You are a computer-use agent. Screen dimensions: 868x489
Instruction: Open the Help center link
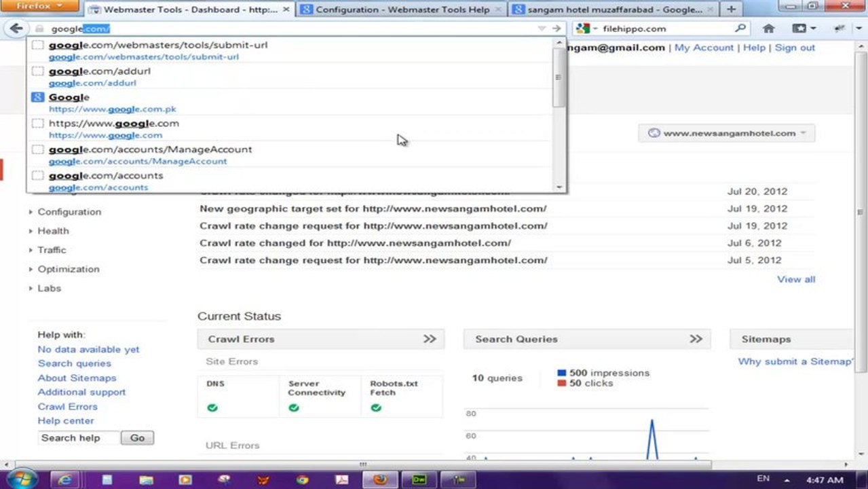[66, 420]
